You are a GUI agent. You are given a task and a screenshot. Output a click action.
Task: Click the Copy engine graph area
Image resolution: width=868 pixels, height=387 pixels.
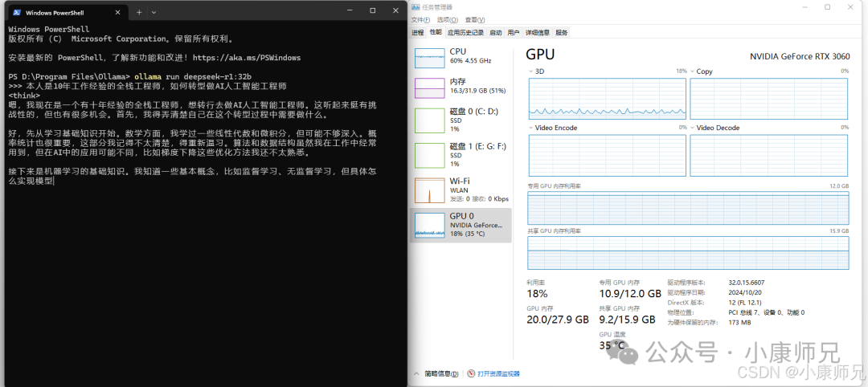[x=768, y=99]
